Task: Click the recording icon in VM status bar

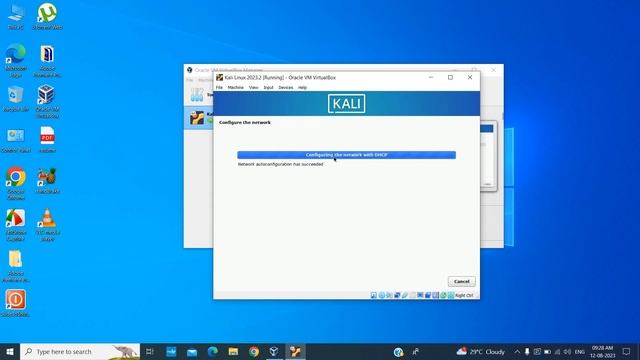Action: (428, 295)
